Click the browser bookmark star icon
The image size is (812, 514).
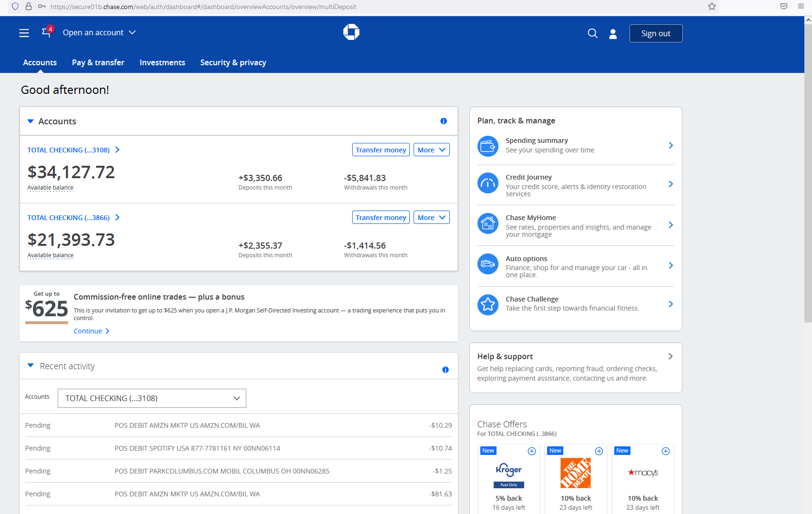pyautogui.click(x=712, y=6)
